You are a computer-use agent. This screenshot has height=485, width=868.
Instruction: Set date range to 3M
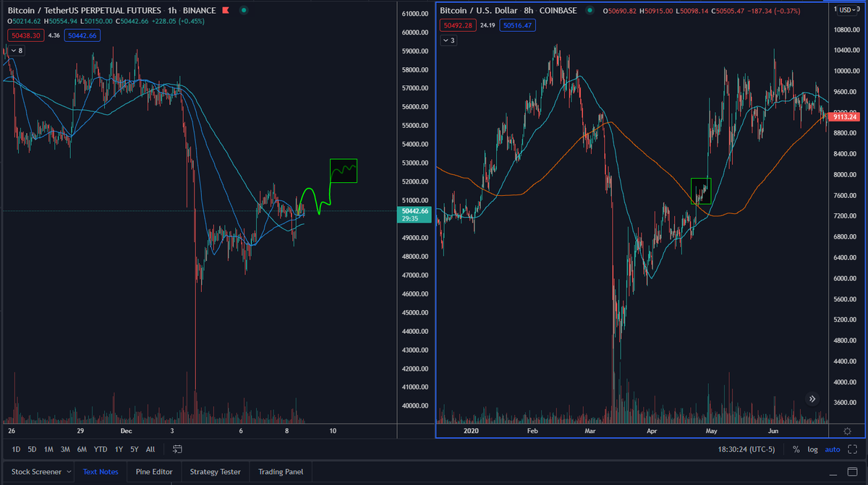click(x=65, y=449)
